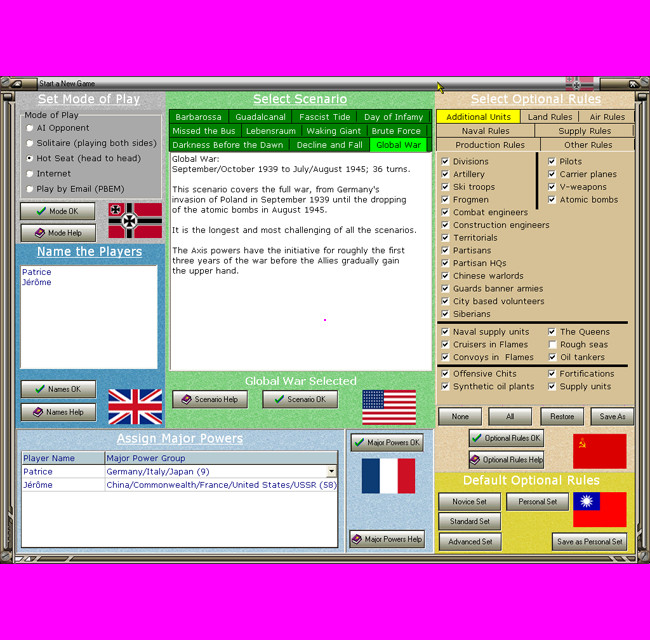Switch to Air Rules tab
The height and width of the screenshot is (640, 650).
[607, 117]
